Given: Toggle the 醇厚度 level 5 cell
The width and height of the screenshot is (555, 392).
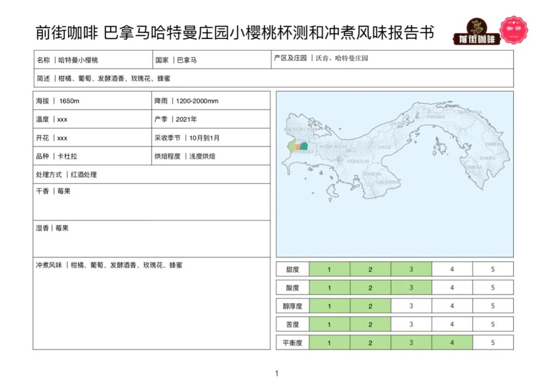Looking at the screenshot, I should 493,306.
